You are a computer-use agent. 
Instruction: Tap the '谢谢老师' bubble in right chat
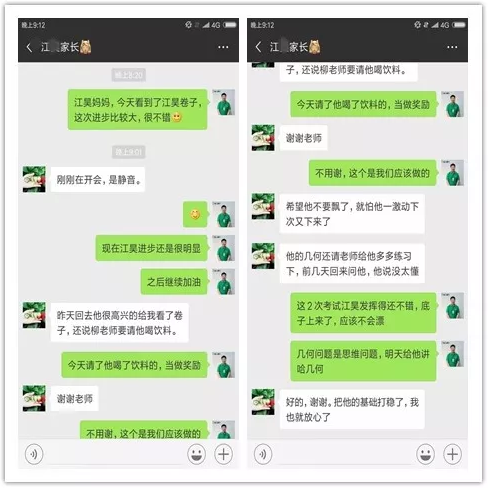tap(303, 138)
